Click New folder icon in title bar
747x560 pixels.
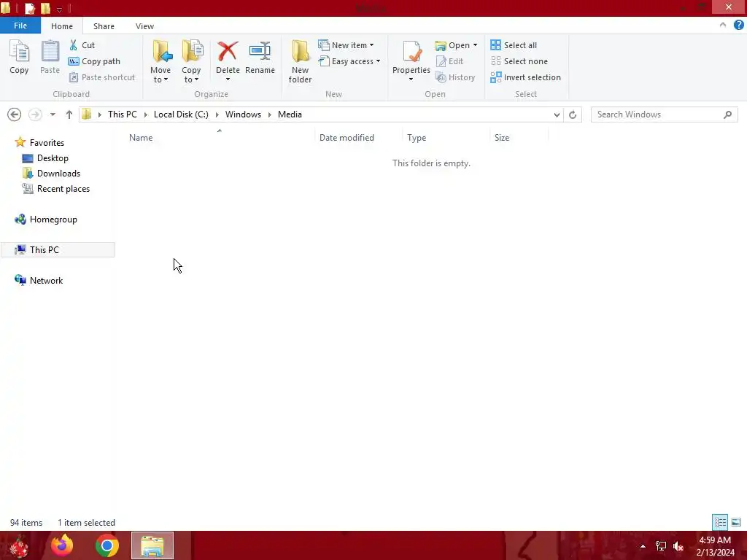pyautogui.click(x=45, y=8)
